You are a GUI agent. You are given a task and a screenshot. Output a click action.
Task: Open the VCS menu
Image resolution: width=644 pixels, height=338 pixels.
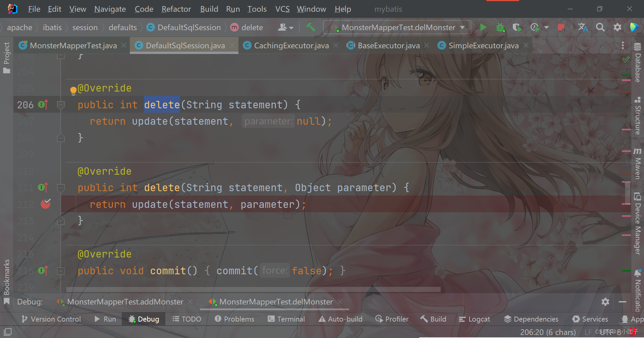point(282,9)
